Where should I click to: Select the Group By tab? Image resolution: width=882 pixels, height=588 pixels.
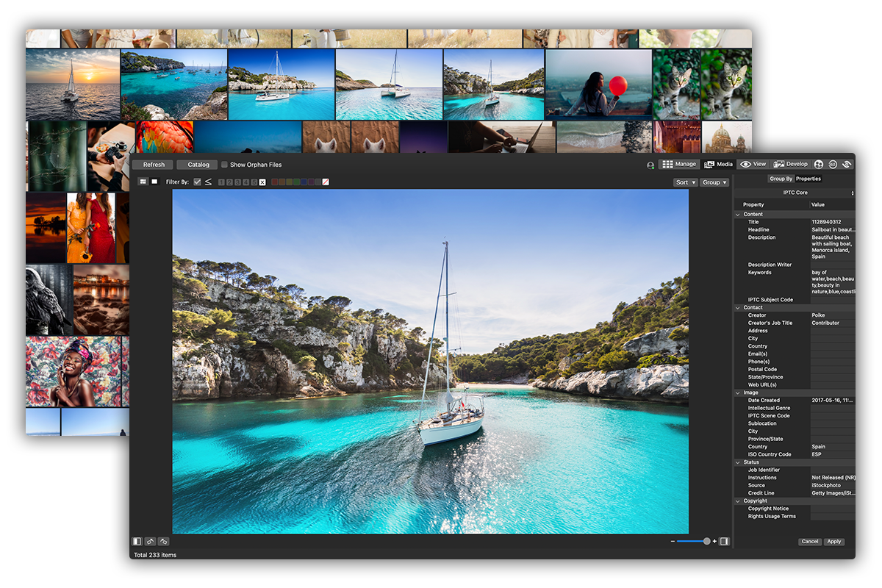(x=781, y=179)
